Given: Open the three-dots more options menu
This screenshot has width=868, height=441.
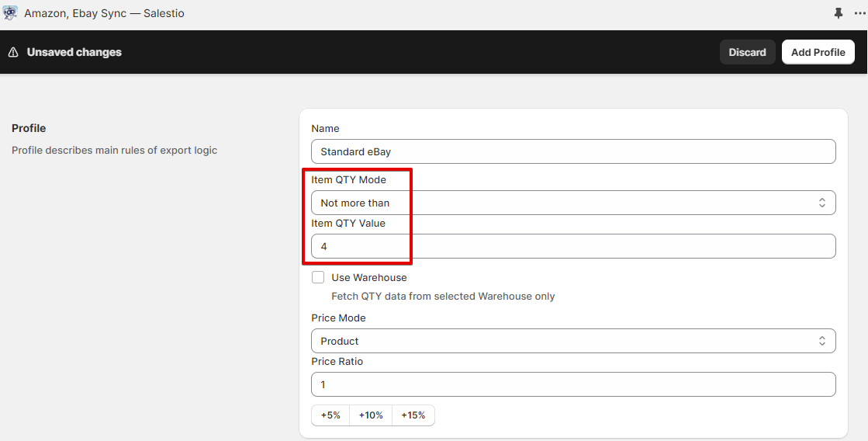Looking at the screenshot, I should click(x=859, y=13).
